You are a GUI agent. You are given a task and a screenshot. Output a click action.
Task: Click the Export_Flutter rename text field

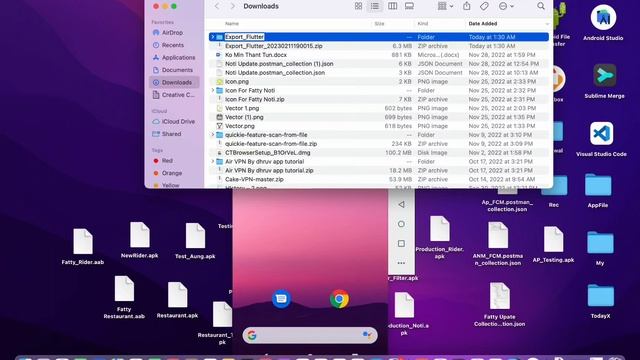244,37
